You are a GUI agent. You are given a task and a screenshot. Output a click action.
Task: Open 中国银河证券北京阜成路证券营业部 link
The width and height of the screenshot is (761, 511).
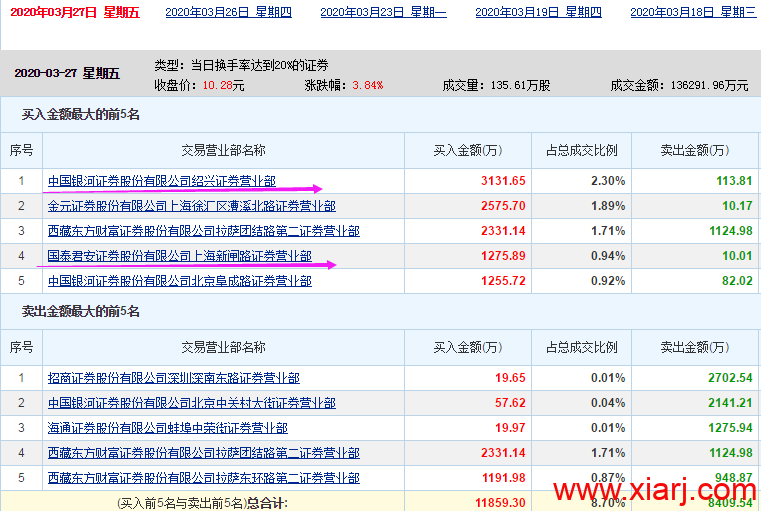coord(180,281)
